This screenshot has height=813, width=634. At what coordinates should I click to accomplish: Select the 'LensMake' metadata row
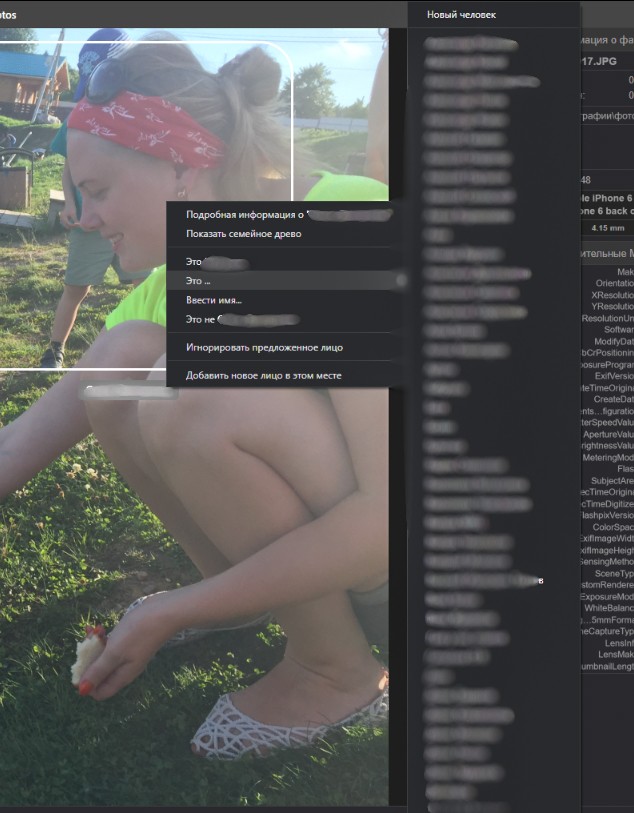coord(616,654)
